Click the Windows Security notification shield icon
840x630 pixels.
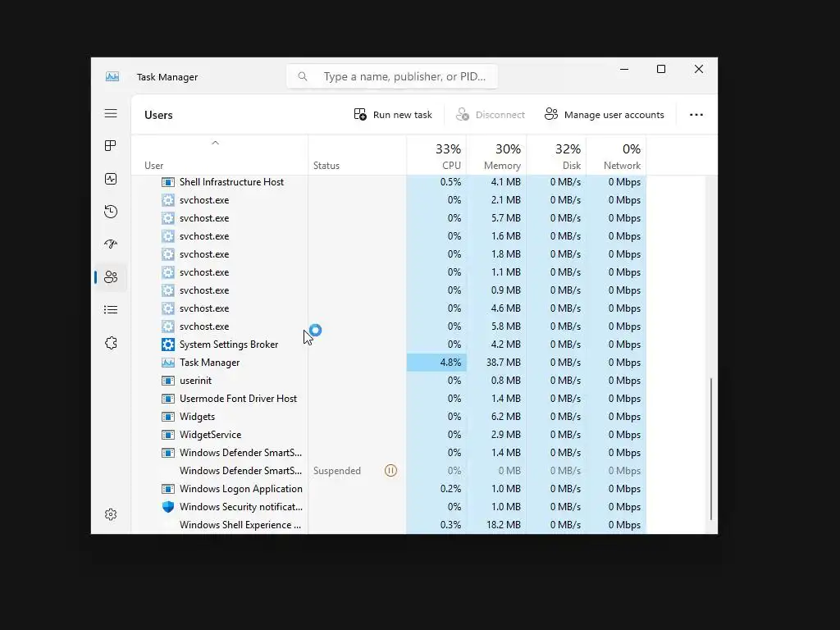pos(167,507)
